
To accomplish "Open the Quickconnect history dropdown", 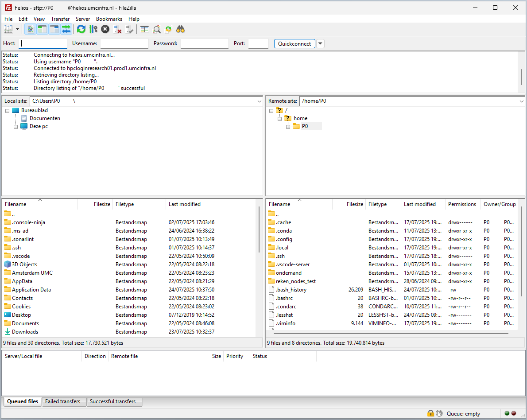I will coord(320,44).
